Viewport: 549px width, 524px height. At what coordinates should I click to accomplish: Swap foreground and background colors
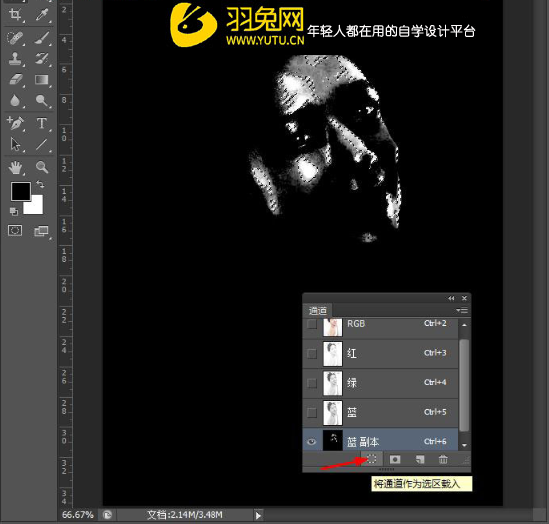pyautogui.click(x=40, y=184)
